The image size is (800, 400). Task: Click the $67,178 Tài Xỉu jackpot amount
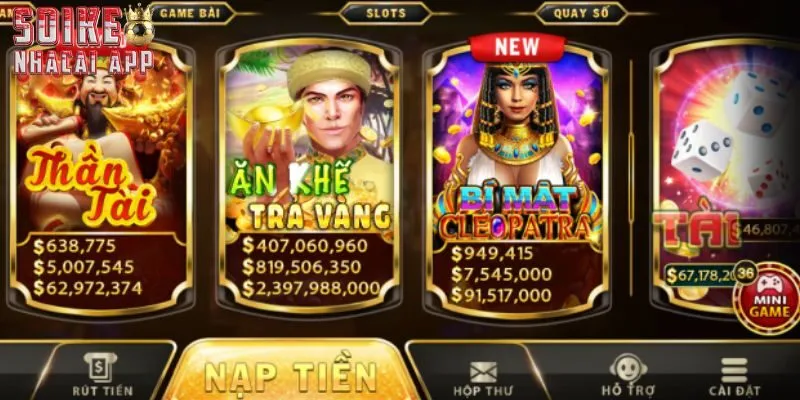click(x=702, y=276)
